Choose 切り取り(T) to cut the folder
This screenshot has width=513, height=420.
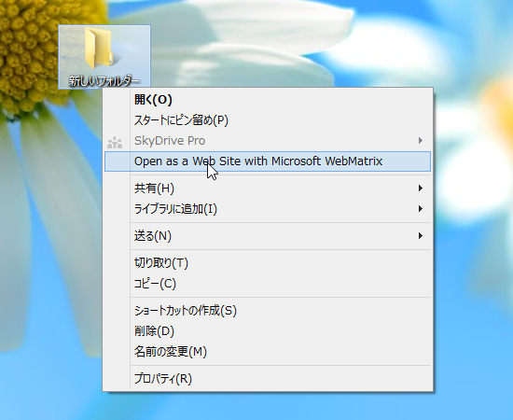point(268,263)
